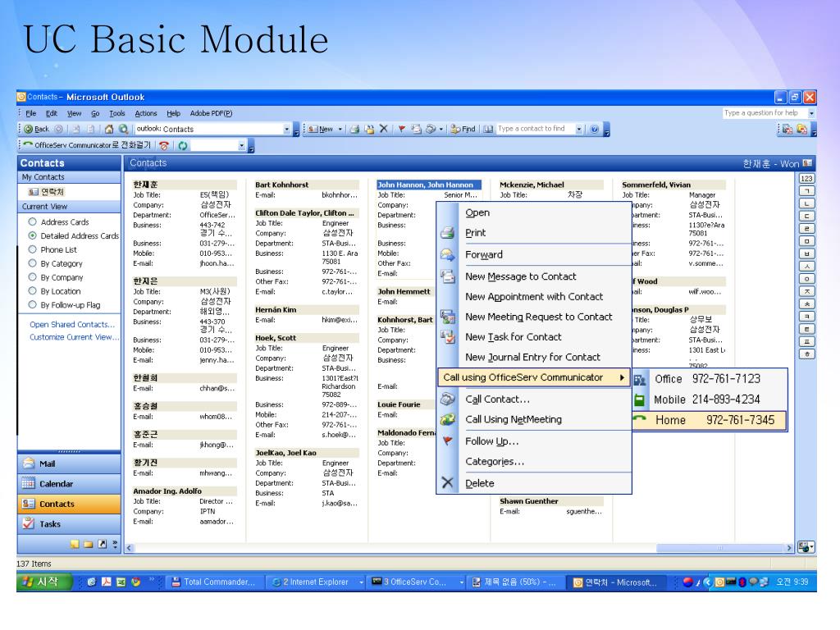840x630 pixels.
Task: Choose New Message to Contact
Action: [521, 276]
